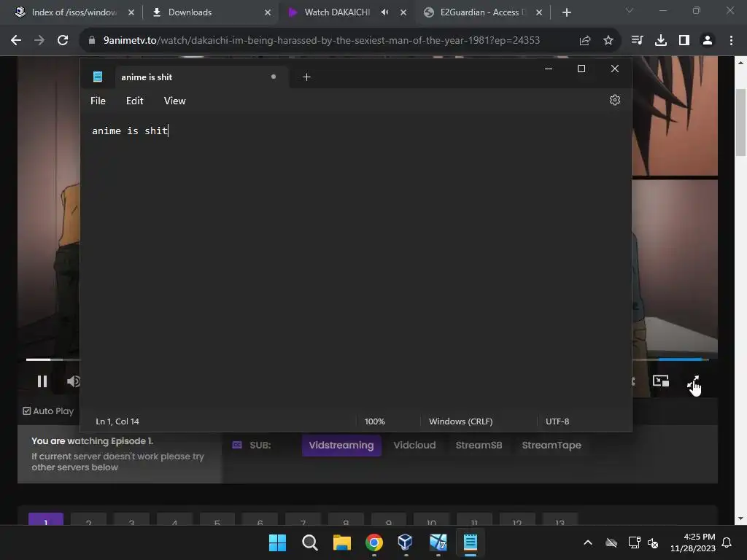Mute the video volume
Screen dimensions: 747x560
pos(73,381)
